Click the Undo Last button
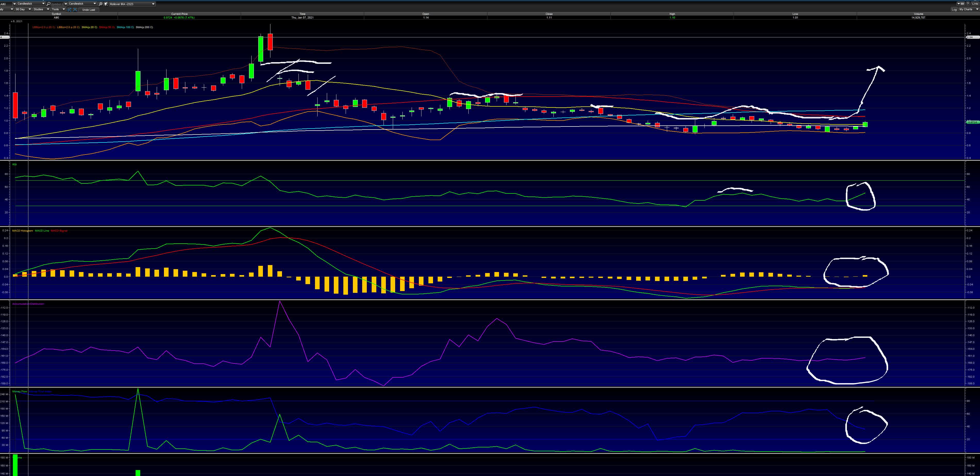The width and height of the screenshot is (980, 476). click(89, 10)
